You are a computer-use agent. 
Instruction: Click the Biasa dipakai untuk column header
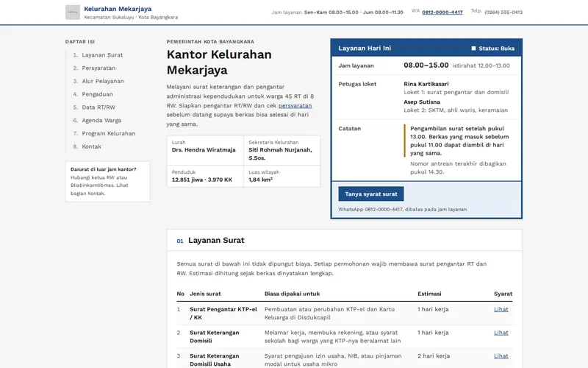point(292,294)
